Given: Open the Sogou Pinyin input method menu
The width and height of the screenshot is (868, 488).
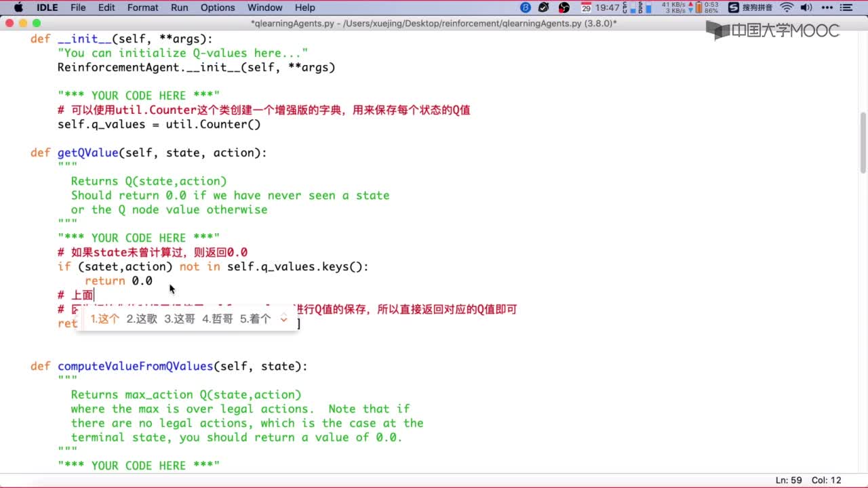Looking at the screenshot, I should click(x=751, y=7).
